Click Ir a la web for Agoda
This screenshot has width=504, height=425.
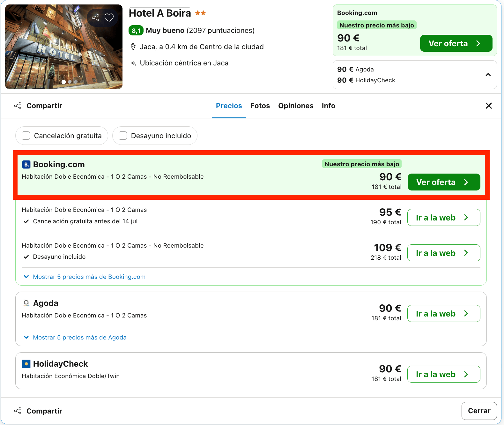pyautogui.click(x=444, y=313)
